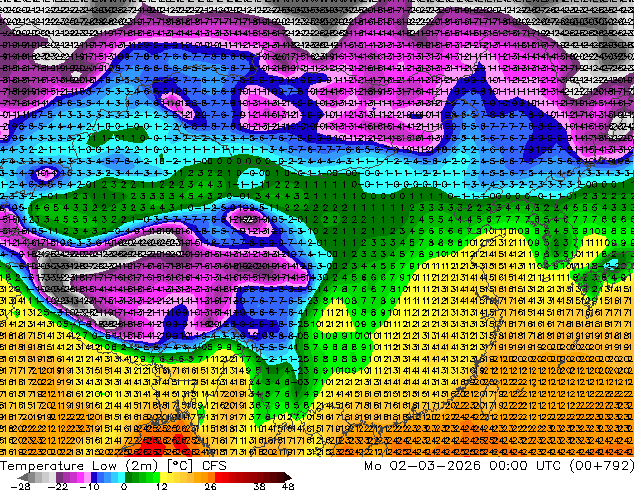This screenshot has width=634, height=490.
Task: Click the "Mo 02-03-2026 00:00 UTC" date label
Action: pyautogui.click(x=464, y=466)
